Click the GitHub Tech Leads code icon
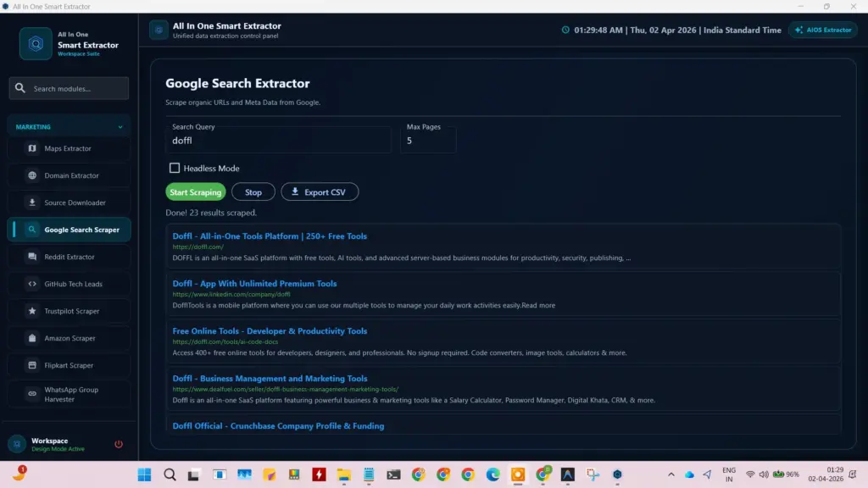 [x=32, y=284]
